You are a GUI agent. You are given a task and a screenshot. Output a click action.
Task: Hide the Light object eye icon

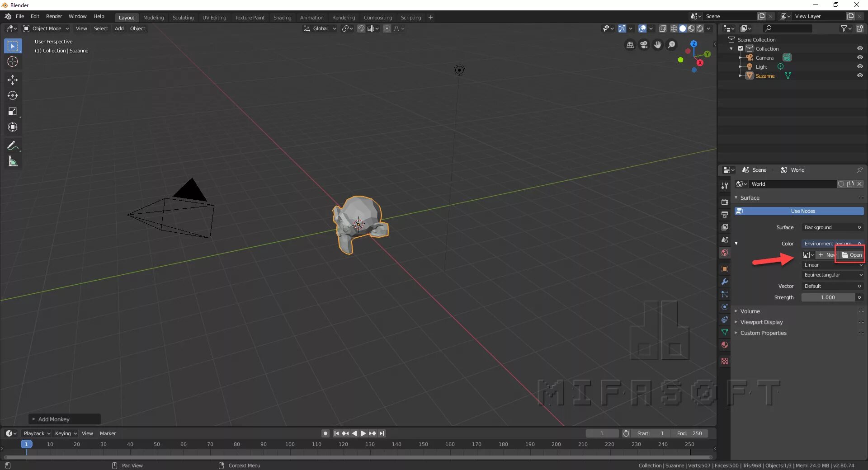860,67
